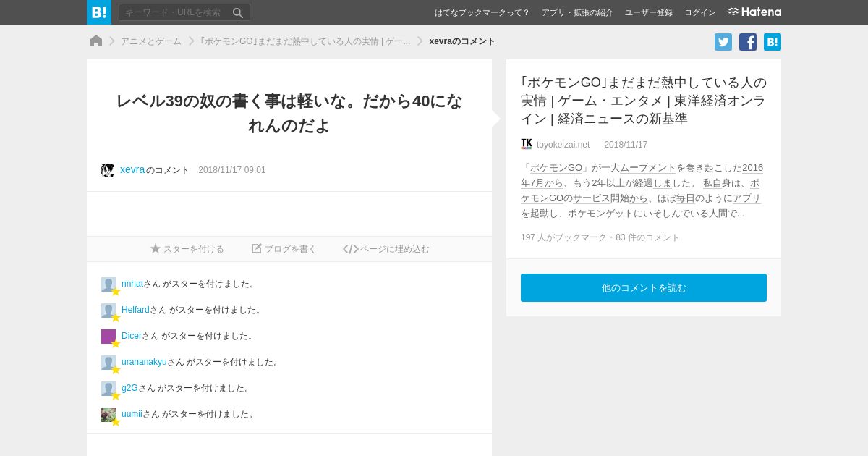This screenshot has height=456, width=868.
Task: Open toyokeizai.net domain link
Action: 563,145
